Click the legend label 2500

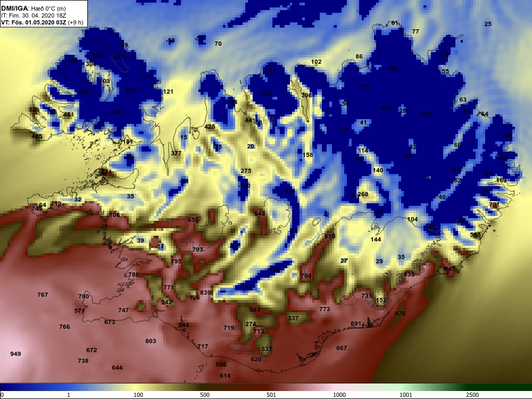472,395
